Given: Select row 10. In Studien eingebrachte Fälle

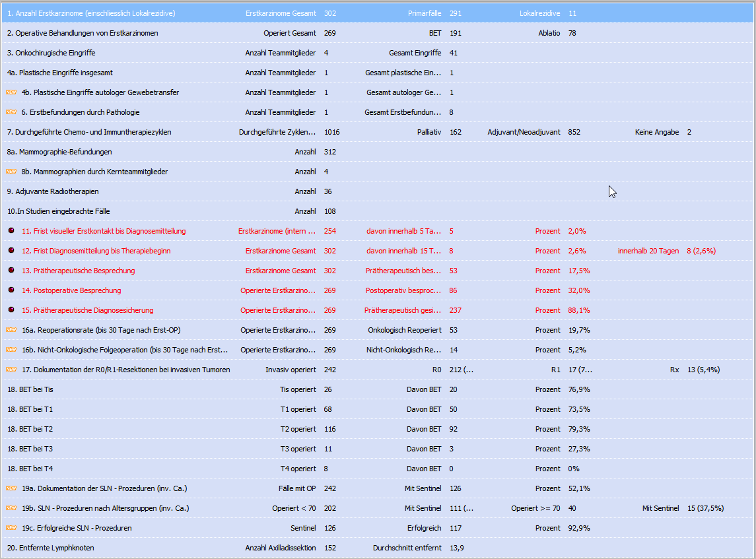Looking at the screenshot, I should coord(377,211).
